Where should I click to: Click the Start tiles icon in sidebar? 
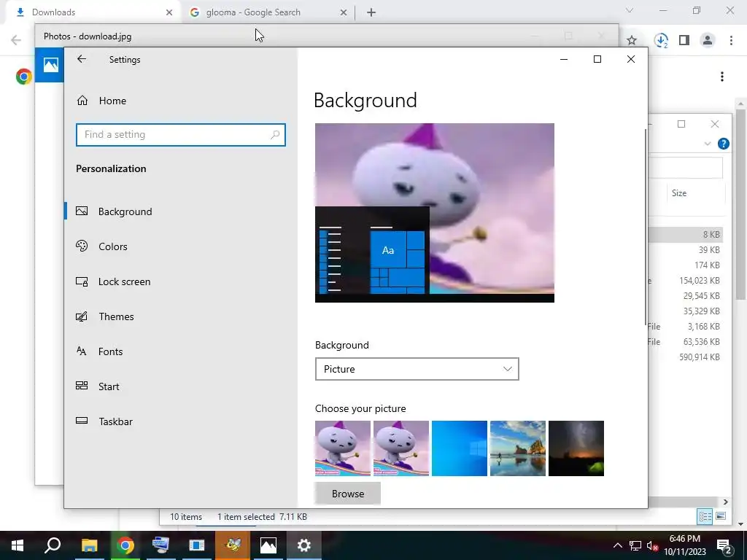[82, 386]
